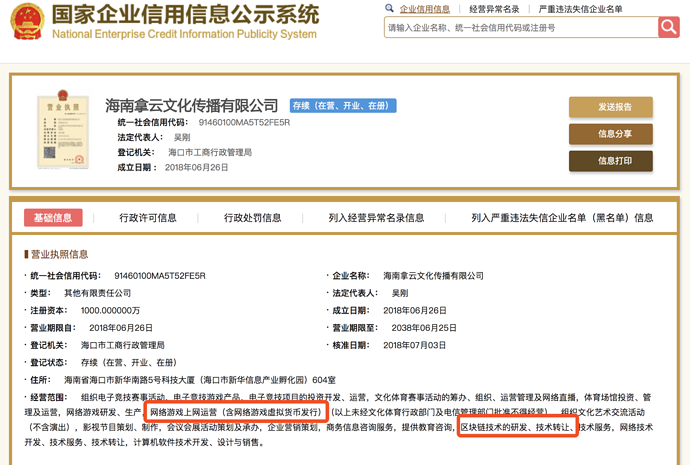The width and height of the screenshot is (690, 465).
Task: Click the 企业名称 value in license details
Action: pyautogui.click(x=433, y=276)
